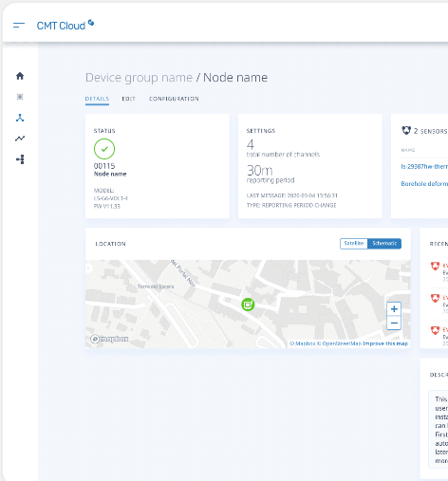Click the first red event icon
The height and width of the screenshot is (481, 448).
[x=436, y=267]
